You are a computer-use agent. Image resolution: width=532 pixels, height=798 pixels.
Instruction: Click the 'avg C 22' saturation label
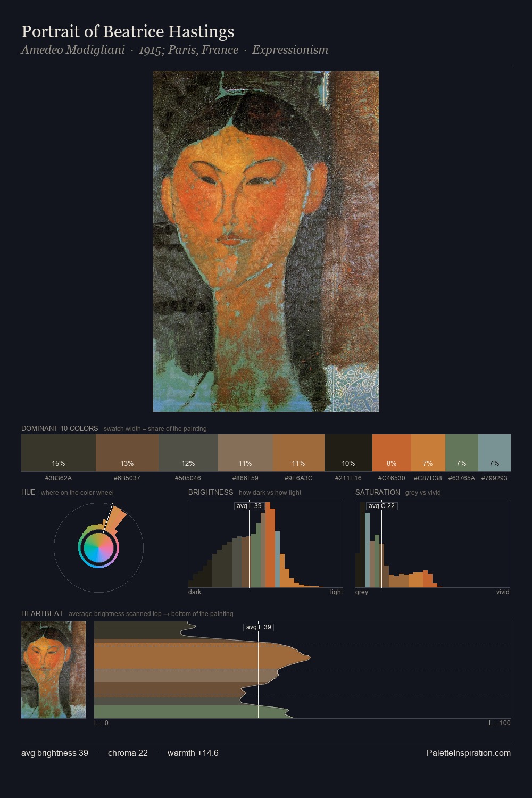pos(381,506)
